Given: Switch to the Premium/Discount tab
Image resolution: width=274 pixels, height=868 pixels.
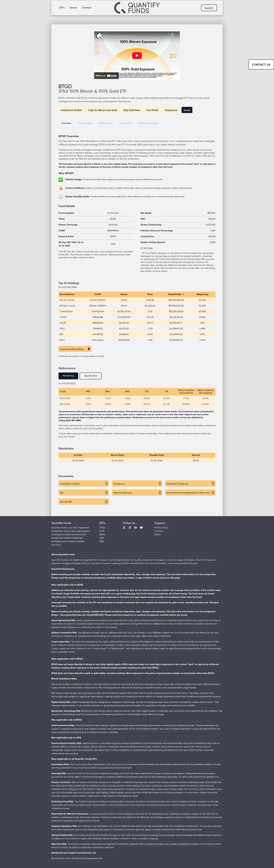Looking at the screenshot, I should tap(148, 123).
